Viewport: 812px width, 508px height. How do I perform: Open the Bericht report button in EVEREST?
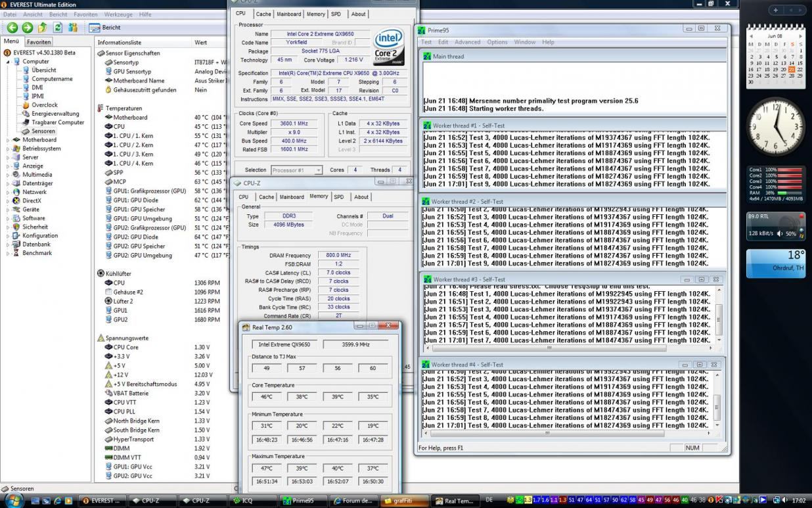pyautogui.click(x=105, y=28)
